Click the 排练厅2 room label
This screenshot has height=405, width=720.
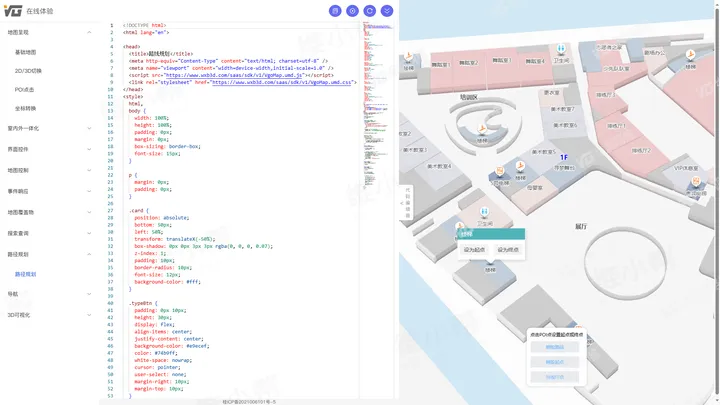pyautogui.click(x=641, y=151)
